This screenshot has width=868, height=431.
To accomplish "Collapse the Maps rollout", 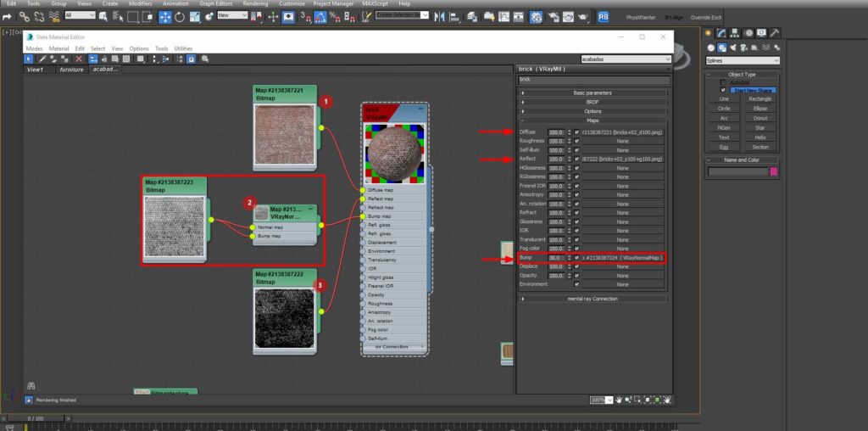I will [x=593, y=120].
